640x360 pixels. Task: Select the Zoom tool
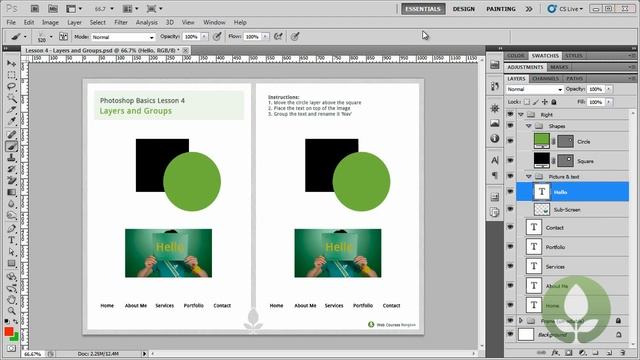(11, 311)
